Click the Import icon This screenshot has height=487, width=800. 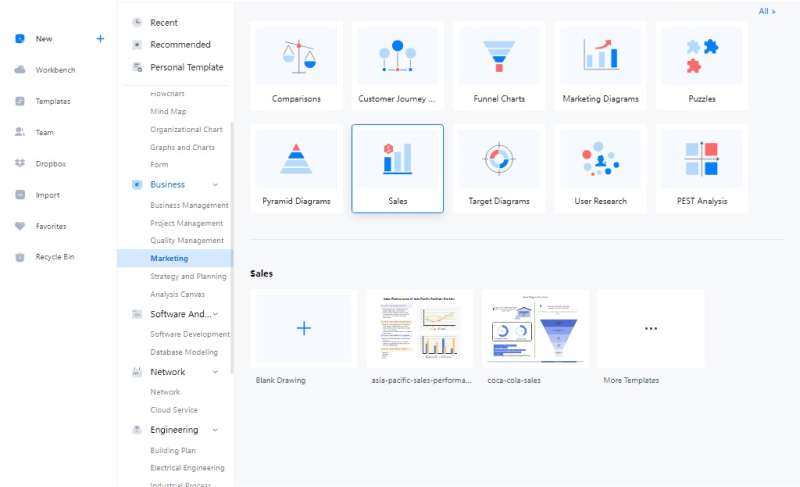(20, 195)
